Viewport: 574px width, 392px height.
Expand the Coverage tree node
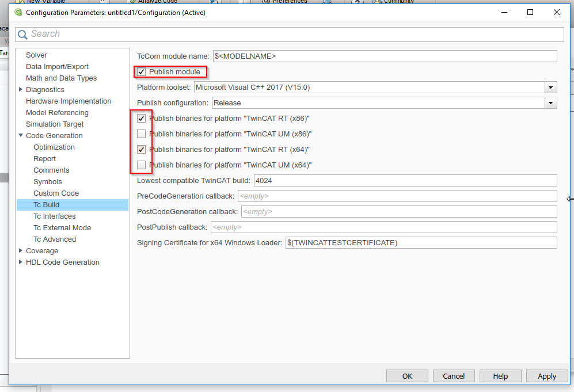coord(21,250)
